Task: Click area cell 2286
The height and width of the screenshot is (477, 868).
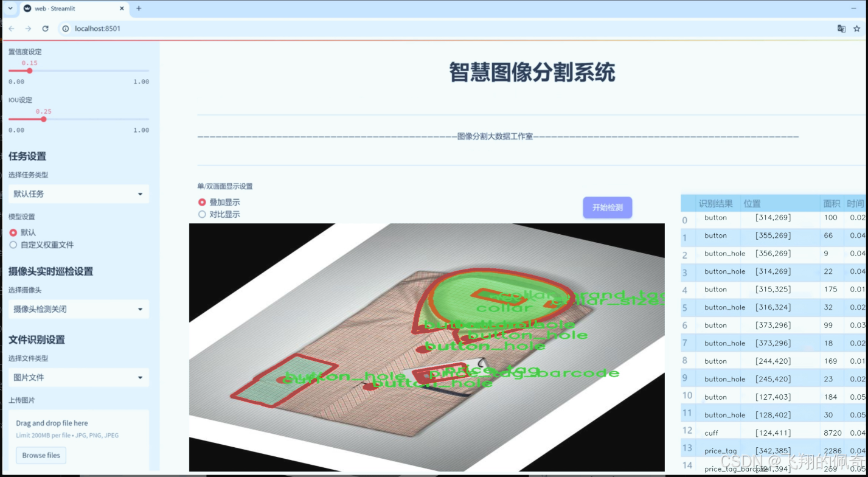Action: tap(832, 451)
